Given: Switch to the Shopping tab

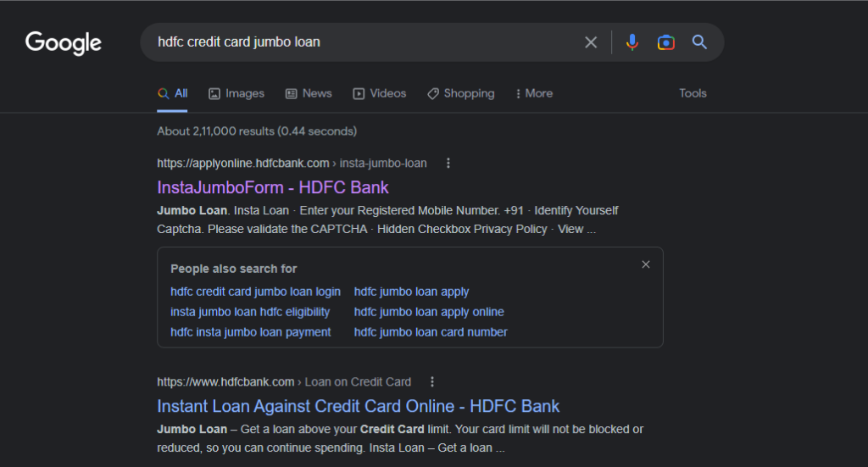Looking at the screenshot, I should pyautogui.click(x=460, y=93).
